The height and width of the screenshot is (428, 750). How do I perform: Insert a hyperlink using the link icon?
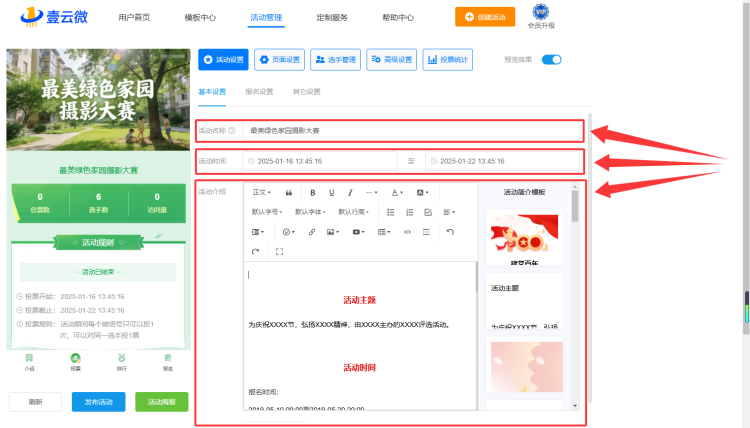pyautogui.click(x=312, y=232)
